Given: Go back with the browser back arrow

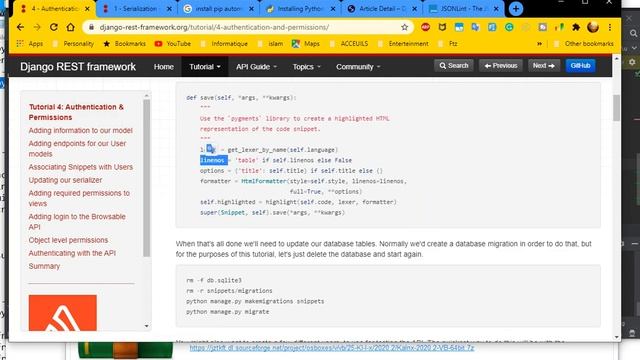Looking at the screenshot, I should click(x=20, y=27).
